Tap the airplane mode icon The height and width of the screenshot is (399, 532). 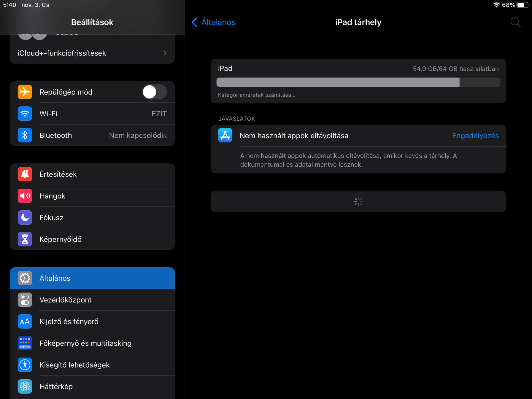tap(25, 92)
